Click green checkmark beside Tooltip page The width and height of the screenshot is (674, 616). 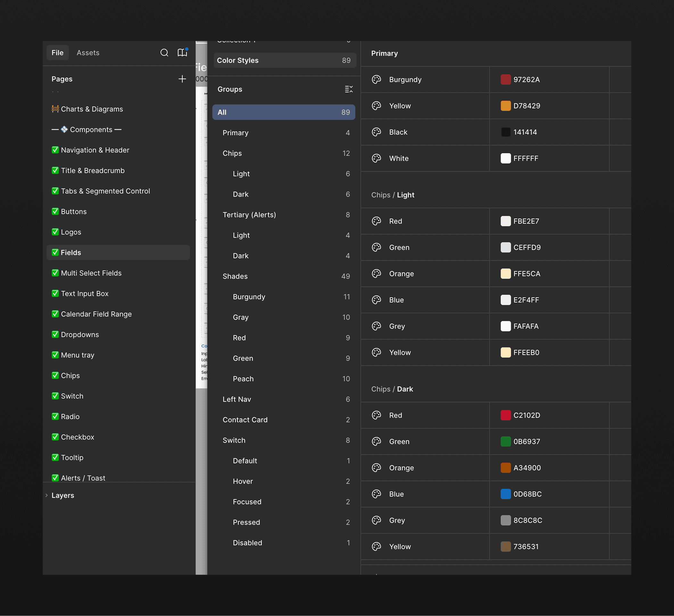[x=55, y=457]
